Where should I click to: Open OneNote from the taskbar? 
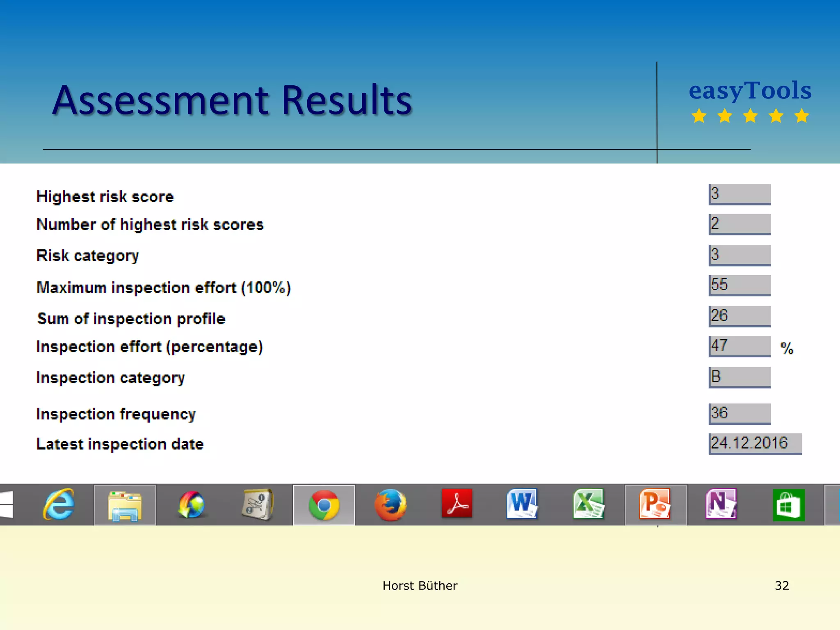point(721,504)
